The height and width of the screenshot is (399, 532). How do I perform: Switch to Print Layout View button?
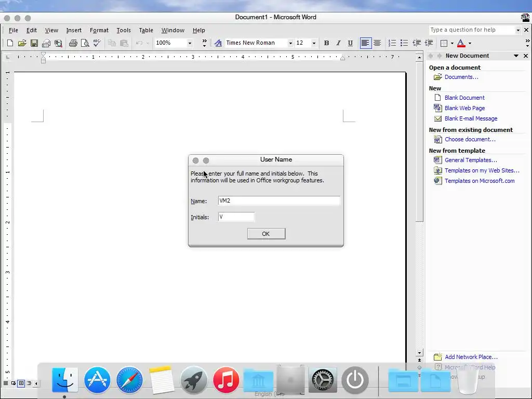point(21,383)
